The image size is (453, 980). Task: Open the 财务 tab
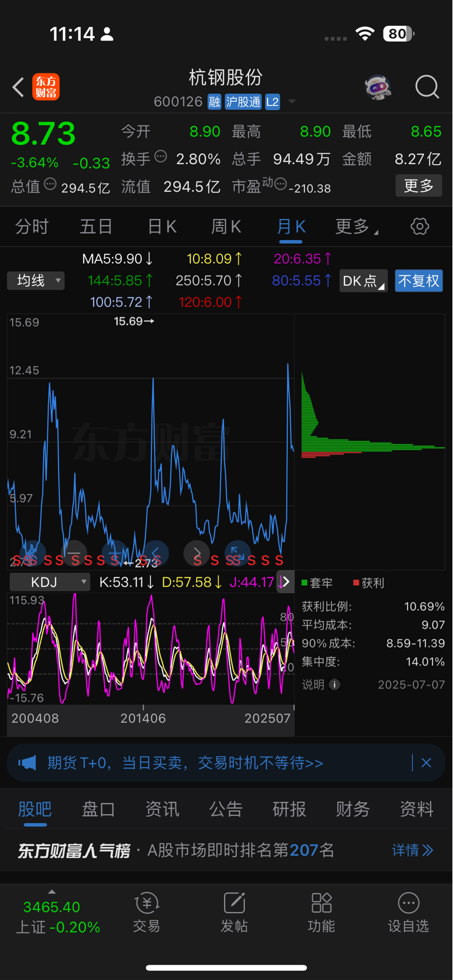coord(353,809)
